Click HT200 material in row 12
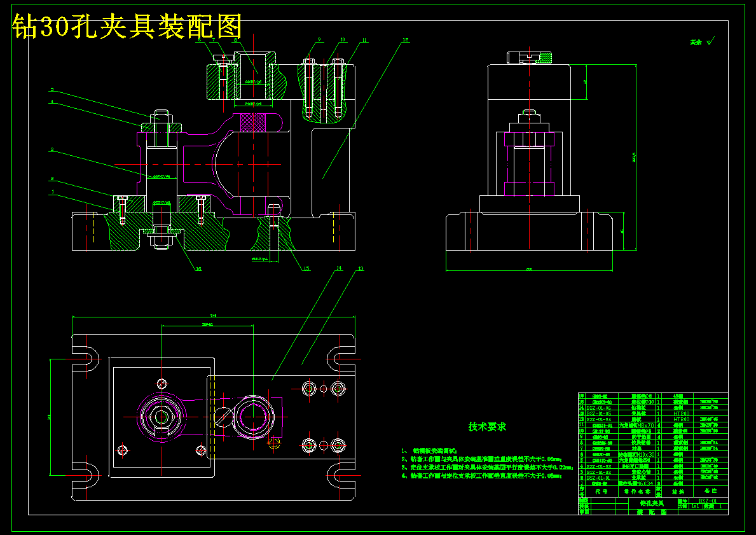The width and height of the screenshot is (756, 535). tap(682, 419)
